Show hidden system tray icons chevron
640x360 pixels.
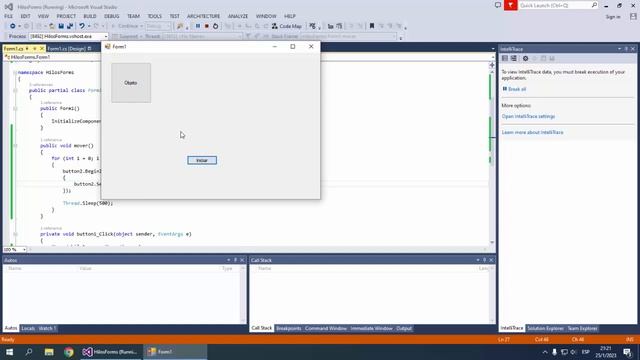pos(545,352)
